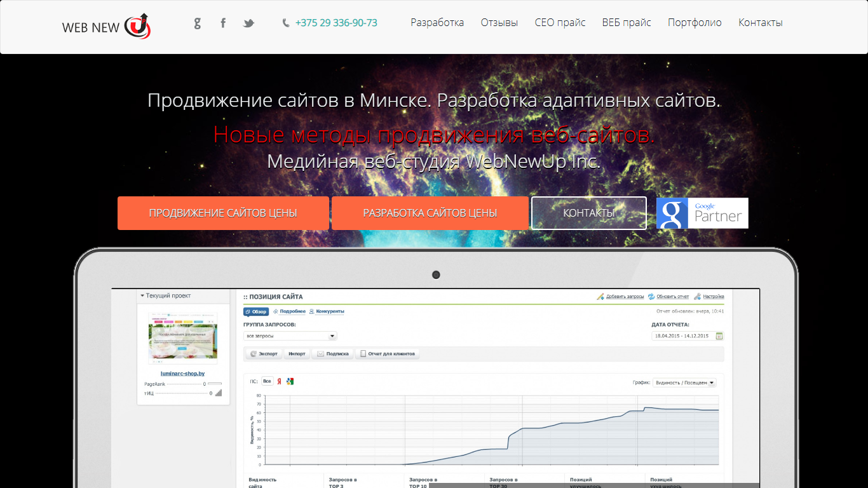Screen dimensions: 868x488
Task: Click the Обновить отчет link
Action: pyautogui.click(x=673, y=297)
